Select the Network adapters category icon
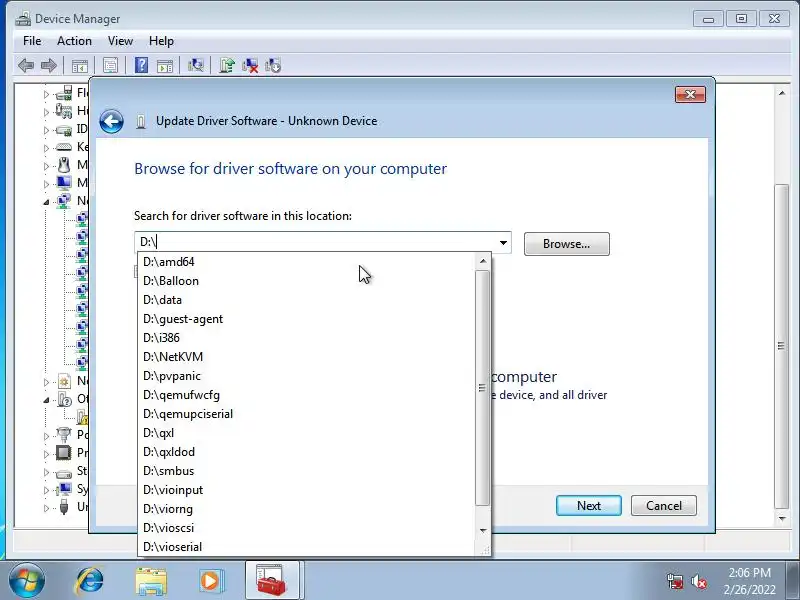Viewport: 800px width, 600px height. (64, 201)
